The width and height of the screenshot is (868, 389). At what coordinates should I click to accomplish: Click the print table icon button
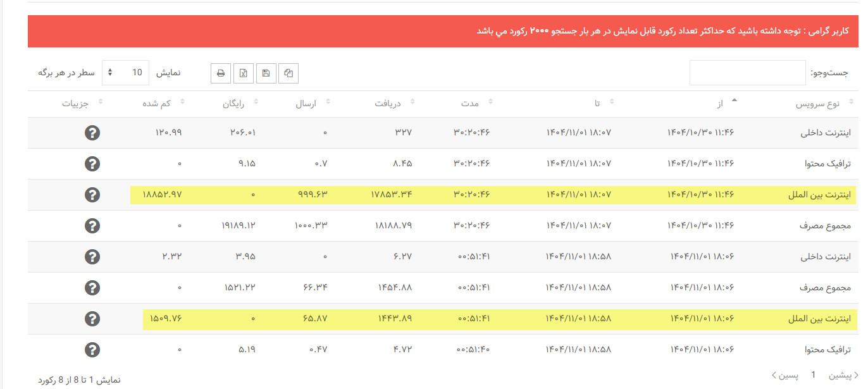click(x=221, y=73)
